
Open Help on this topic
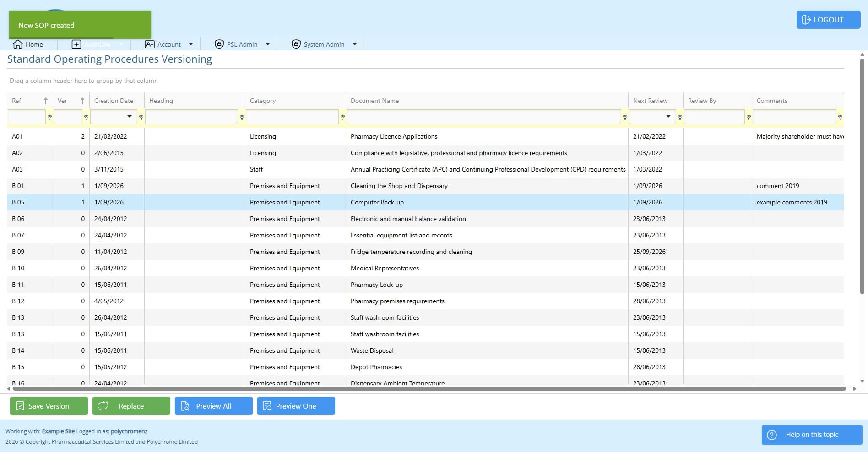[x=812, y=435]
